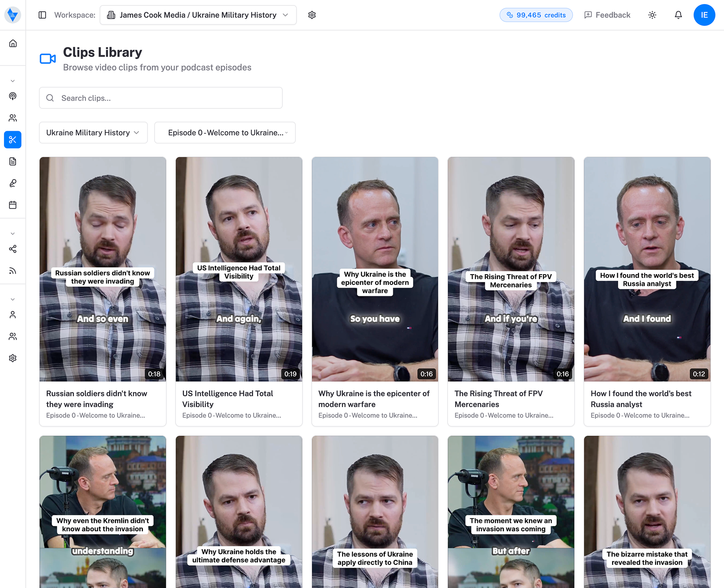724x588 pixels.
Task: Toggle the light/dark theme sun icon
Action: (x=652, y=15)
